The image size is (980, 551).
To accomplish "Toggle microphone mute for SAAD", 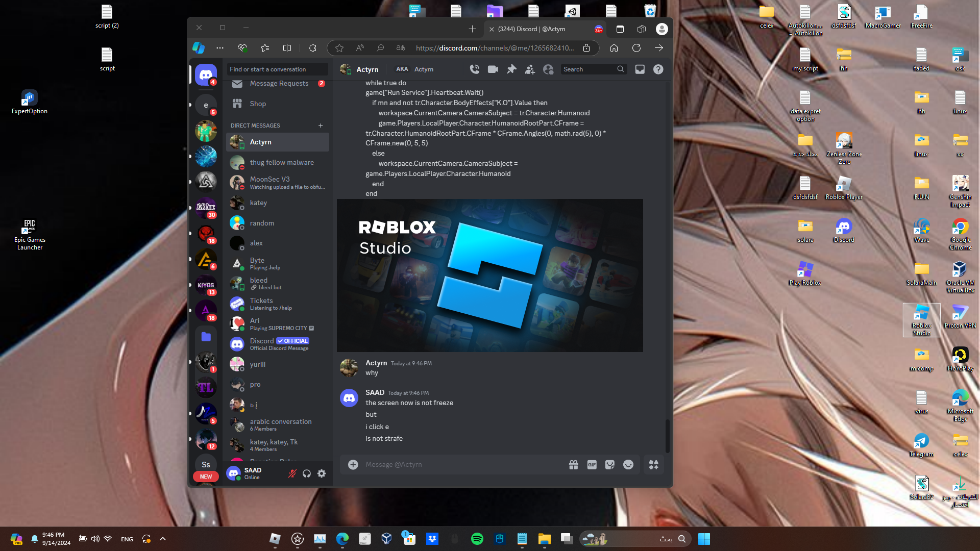I will [292, 474].
